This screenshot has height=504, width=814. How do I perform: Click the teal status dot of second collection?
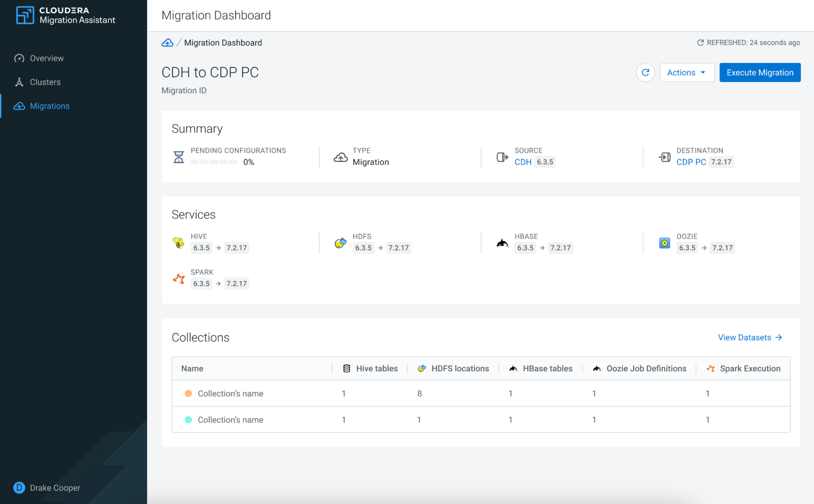[x=188, y=420]
